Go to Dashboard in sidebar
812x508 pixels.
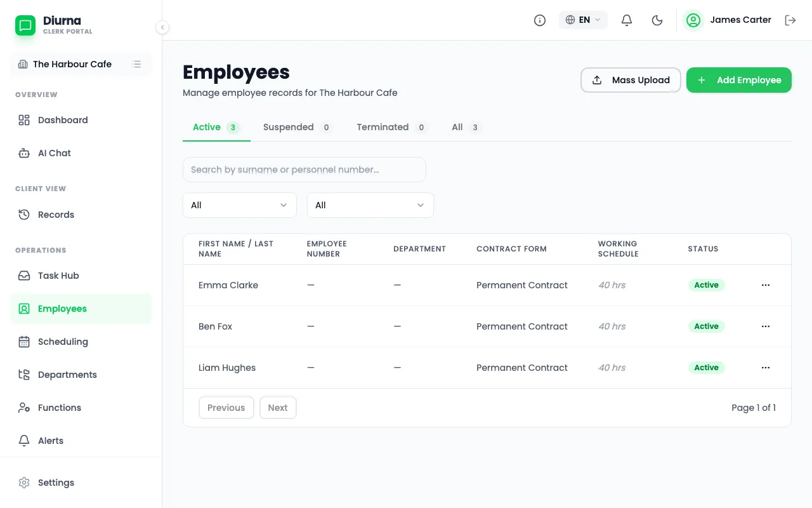coord(81,120)
